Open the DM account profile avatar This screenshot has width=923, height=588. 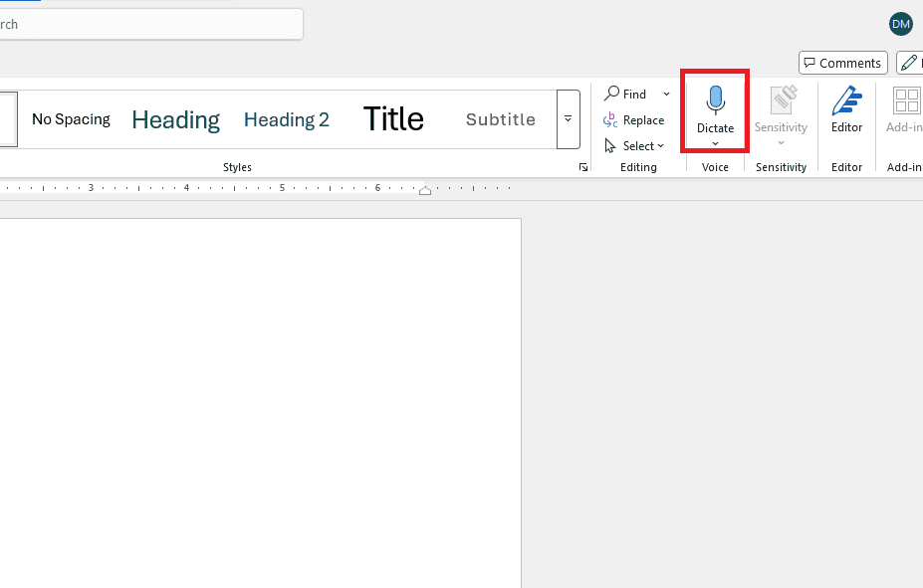[901, 24]
